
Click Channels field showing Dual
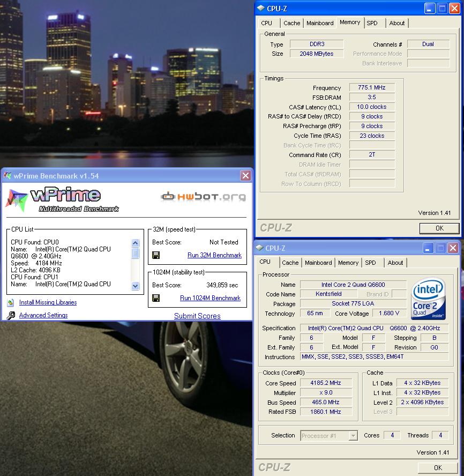(x=428, y=44)
